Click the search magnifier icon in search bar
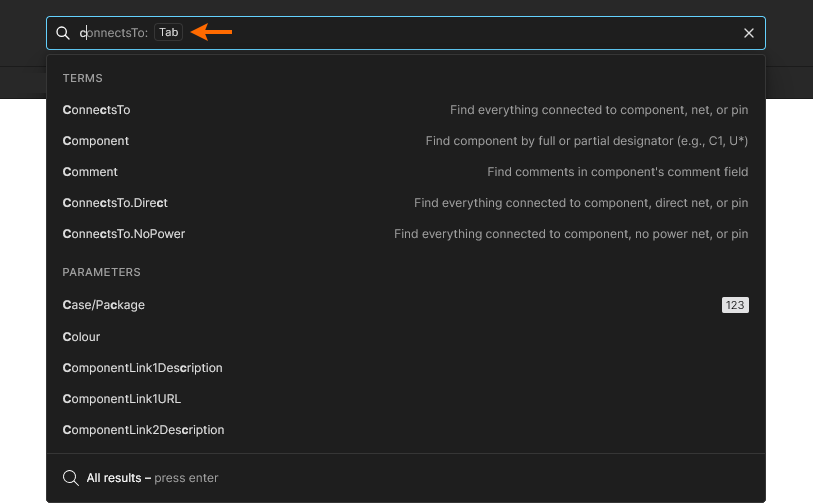The height and width of the screenshot is (503, 813). [x=63, y=33]
